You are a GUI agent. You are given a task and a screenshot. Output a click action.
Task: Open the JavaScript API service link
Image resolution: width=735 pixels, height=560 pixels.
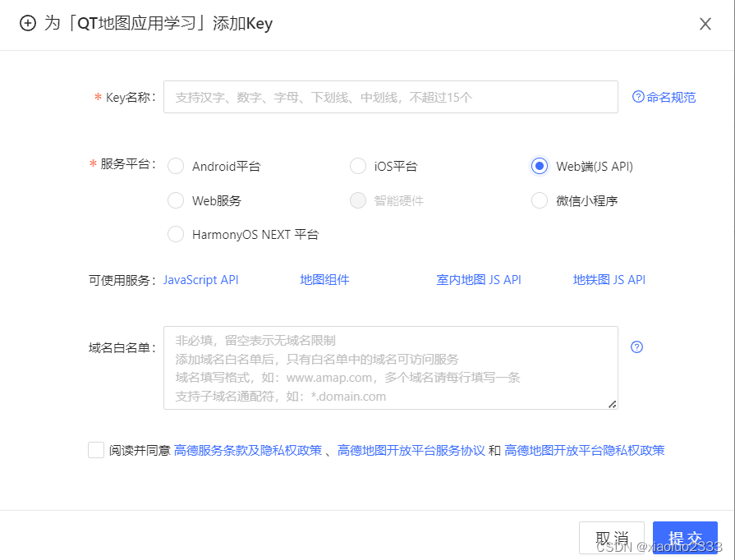click(200, 280)
